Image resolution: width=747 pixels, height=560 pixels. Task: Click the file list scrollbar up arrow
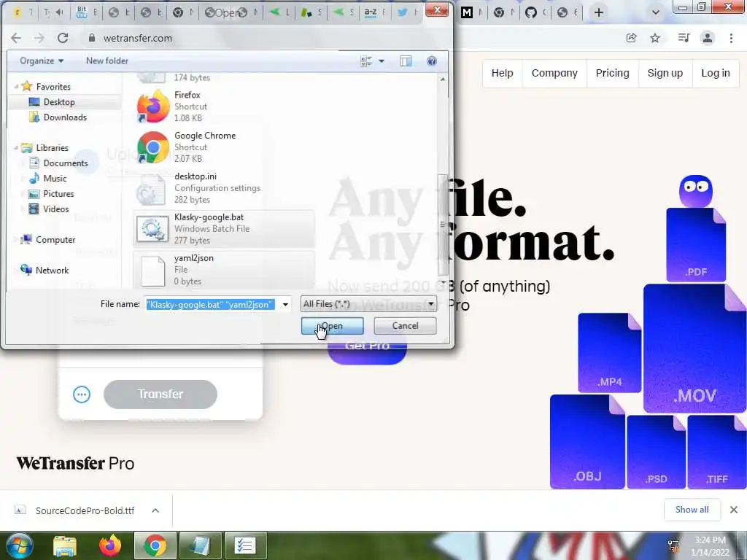(443, 79)
